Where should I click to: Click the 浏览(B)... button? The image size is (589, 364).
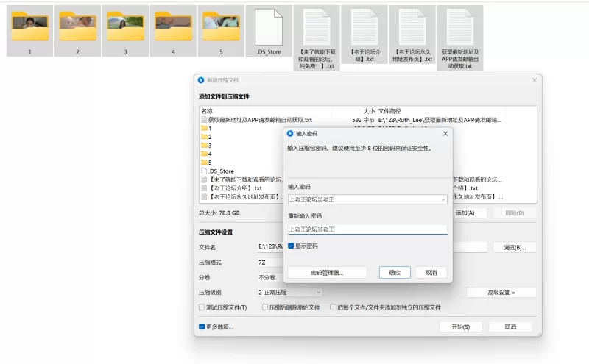point(515,247)
